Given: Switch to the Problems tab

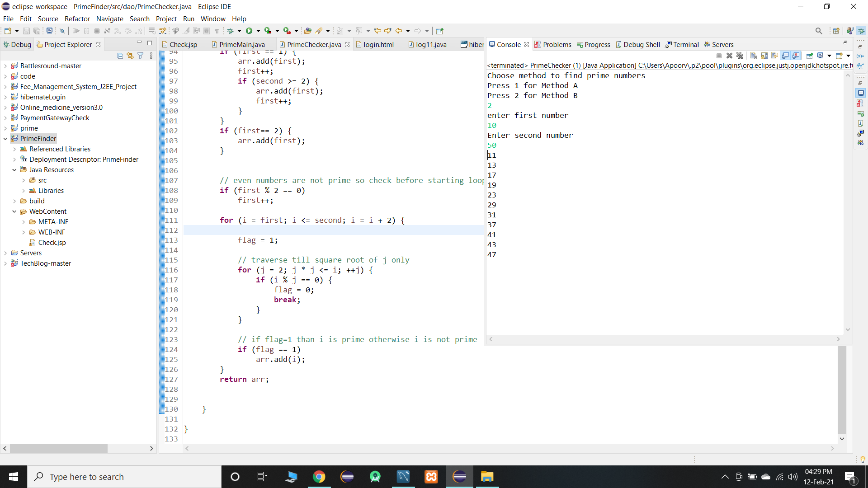Looking at the screenshot, I should [x=557, y=44].
